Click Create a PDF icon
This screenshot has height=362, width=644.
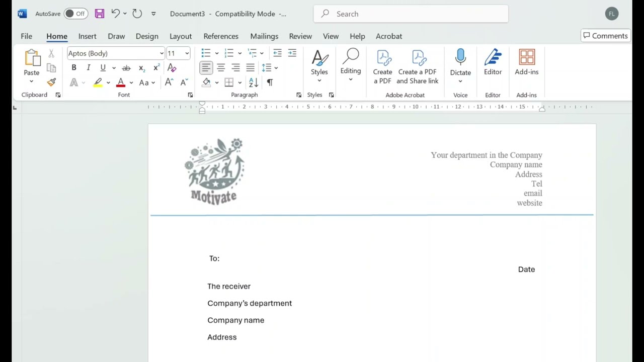(383, 67)
